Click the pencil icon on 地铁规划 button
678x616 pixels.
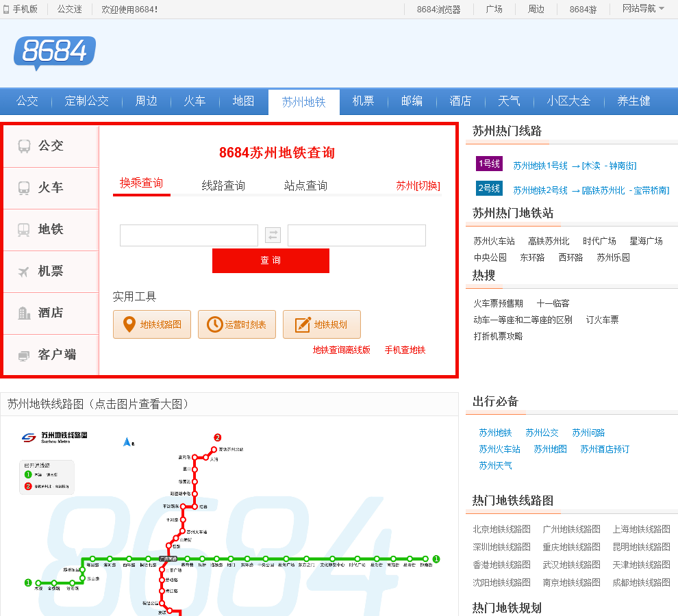click(x=303, y=324)
